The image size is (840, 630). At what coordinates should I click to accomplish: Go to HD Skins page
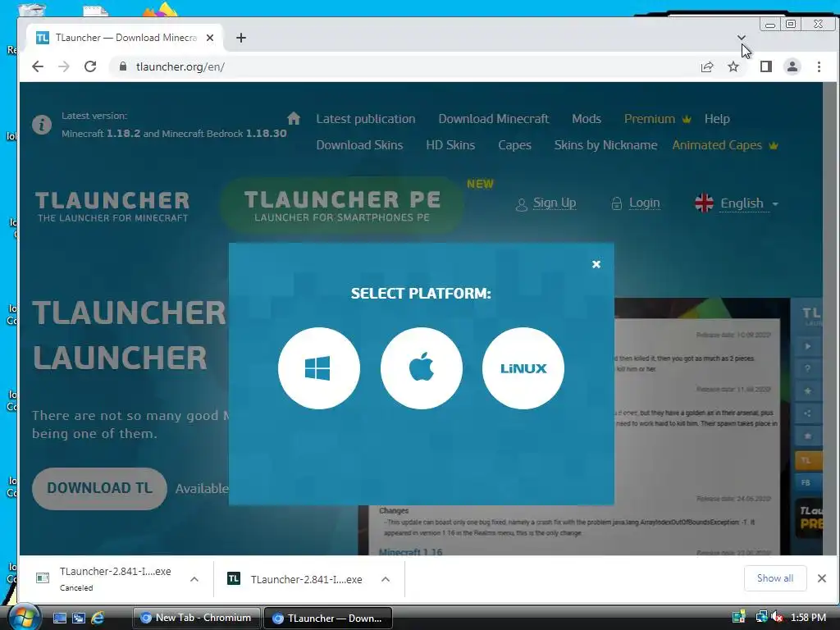[450, 145]
